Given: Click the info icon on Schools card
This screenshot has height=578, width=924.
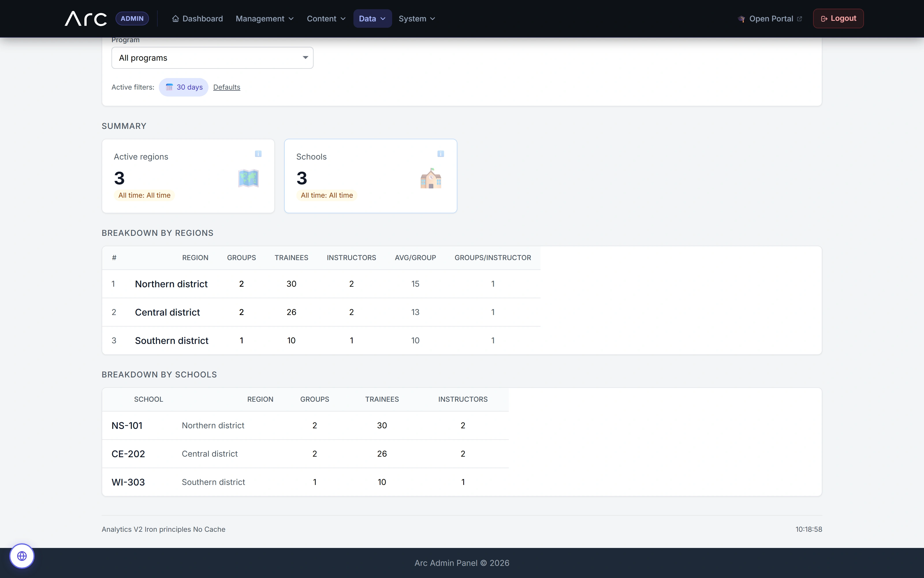Looking at the screenshot, I should point(441,154).
